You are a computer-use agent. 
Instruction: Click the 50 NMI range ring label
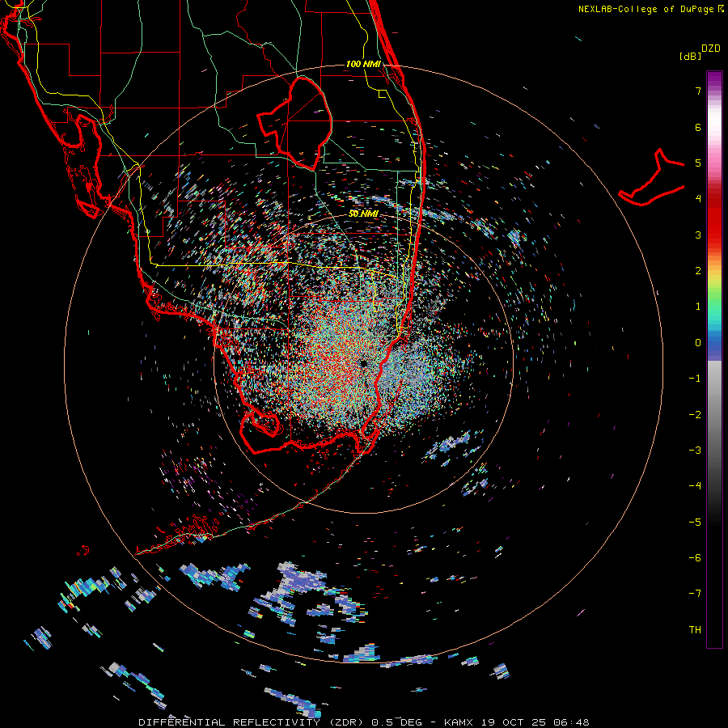tap(363, 214)
